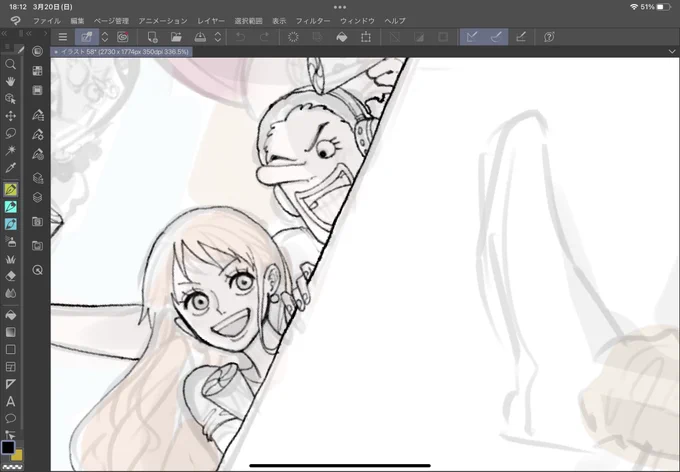Select the Blend tool
The width and height of the screenshot is (680, 472).
pyautogui.click(x=10, y=293)
